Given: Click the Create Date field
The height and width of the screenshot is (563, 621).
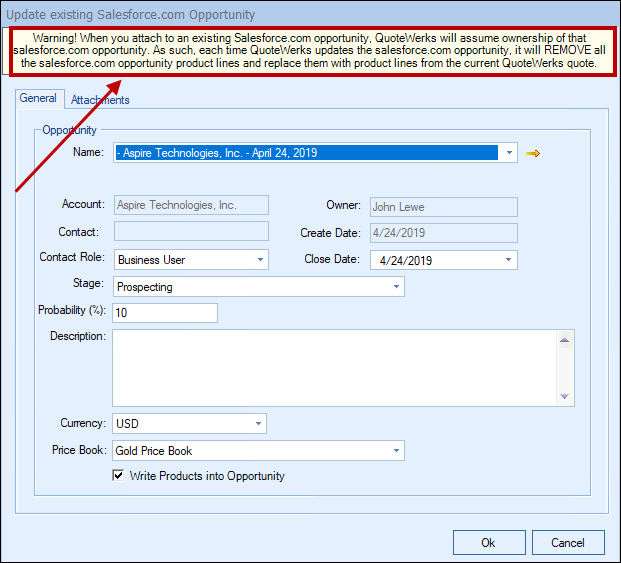Looking at the screenshot, I should pyautogui.click(x=443, y=233).
